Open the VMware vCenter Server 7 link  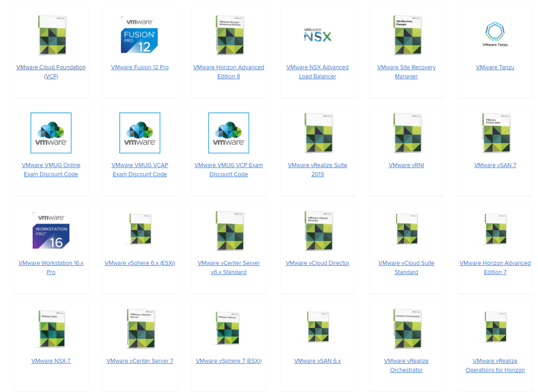coord(140,361)
